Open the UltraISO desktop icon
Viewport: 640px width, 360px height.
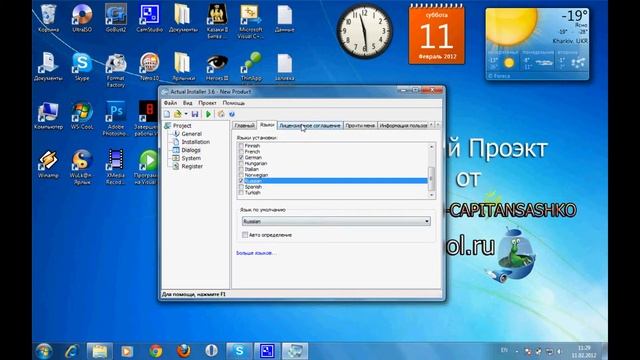(82, 18)
